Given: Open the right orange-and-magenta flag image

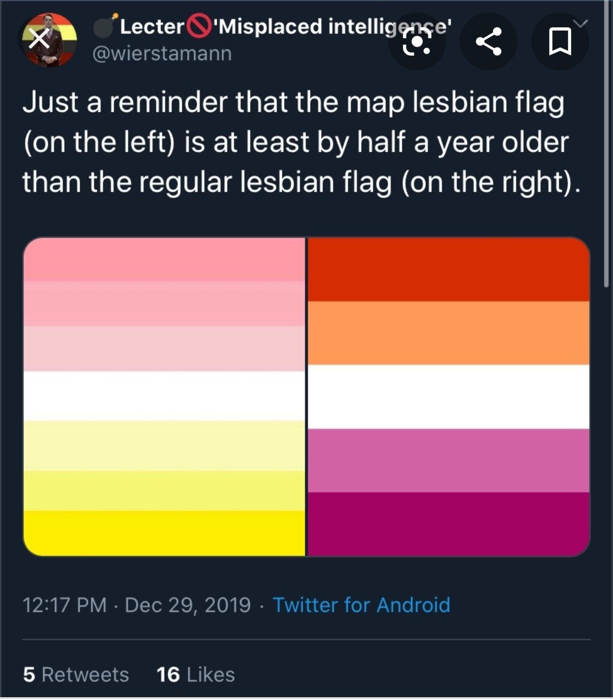Looking at the screenshot, I should [449, 397].
